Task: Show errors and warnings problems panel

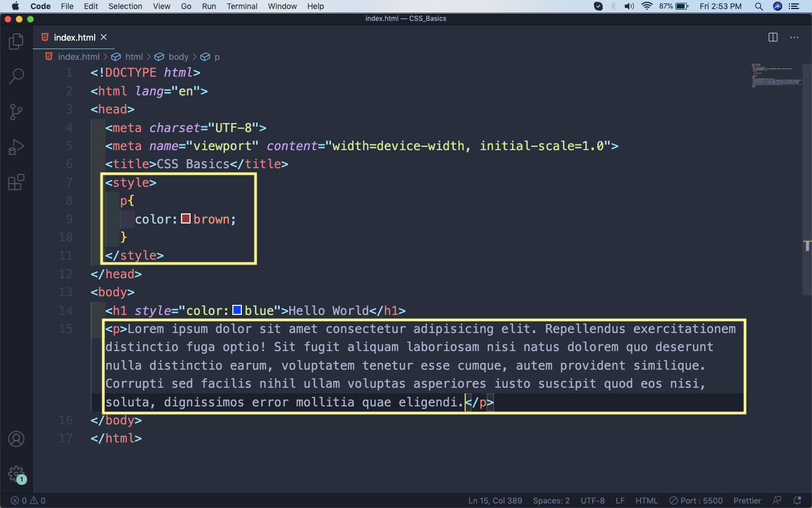Action: [28, 501]
